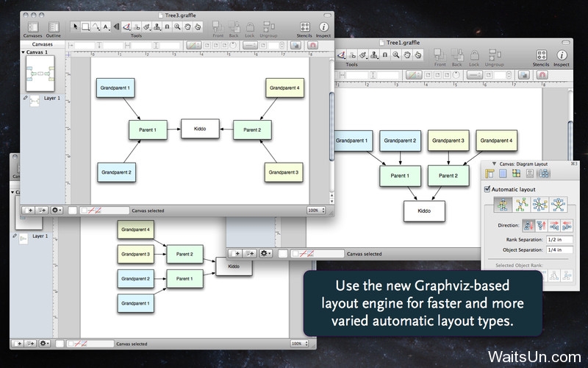Screen dimensions: 588x368
Task: Set layout direction to top-to-bottom
Action: point(527,225)
